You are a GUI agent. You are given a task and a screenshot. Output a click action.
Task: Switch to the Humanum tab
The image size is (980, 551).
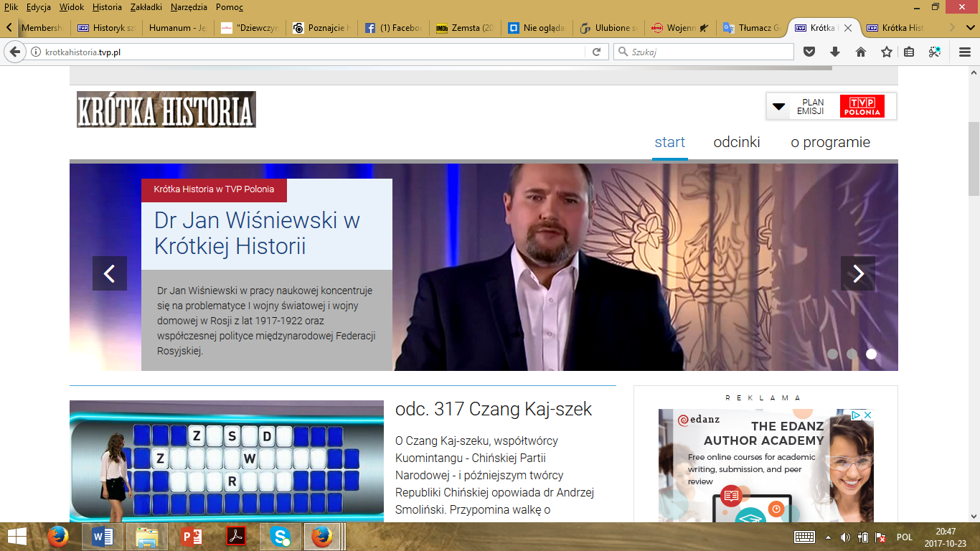point(178,29)
